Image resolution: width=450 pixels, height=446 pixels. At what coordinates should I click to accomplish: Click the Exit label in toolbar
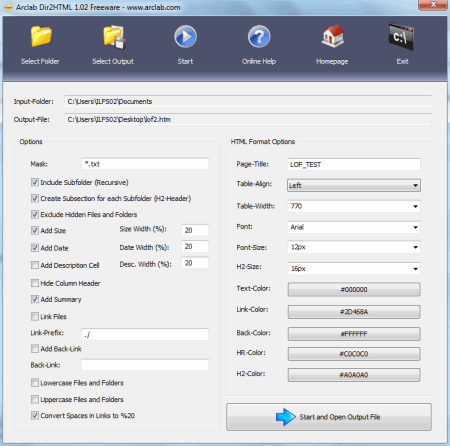pyautogui.click(x=402, y=61)
